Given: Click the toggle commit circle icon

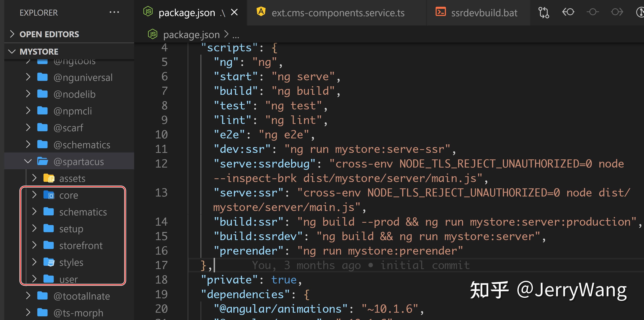Looking at the screenshot, I should 593,12.
